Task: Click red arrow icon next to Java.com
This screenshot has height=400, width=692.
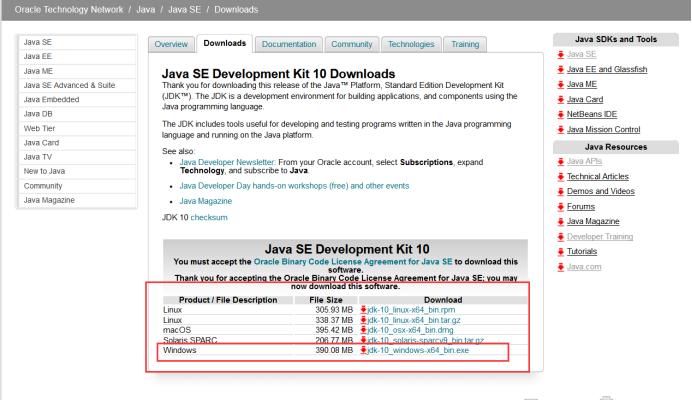Action: click(560, 267)
